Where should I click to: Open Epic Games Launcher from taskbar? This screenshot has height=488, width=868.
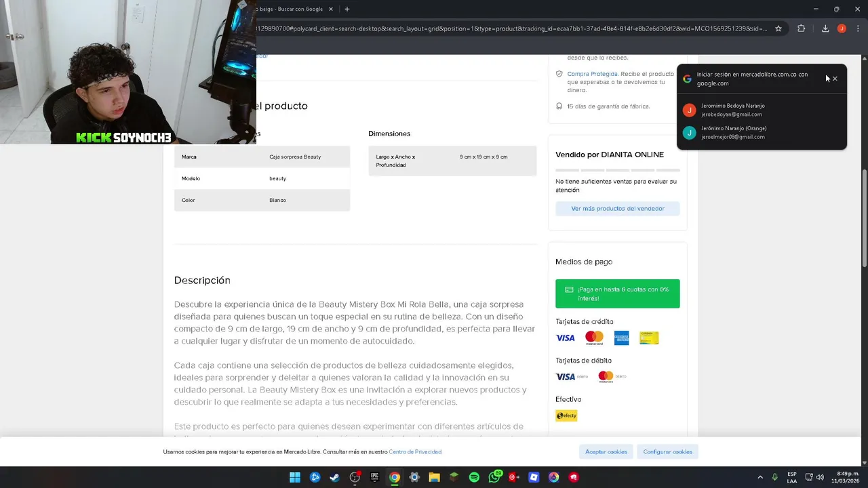(374, 477)
